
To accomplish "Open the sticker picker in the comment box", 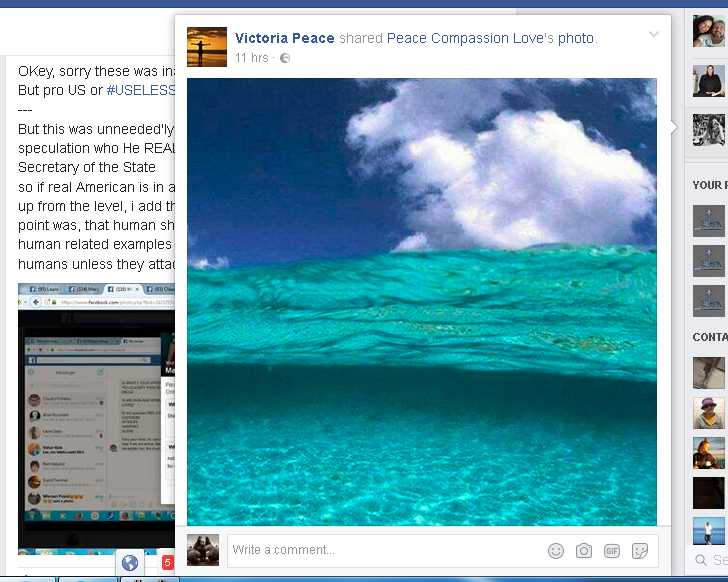I will (640, 551).
